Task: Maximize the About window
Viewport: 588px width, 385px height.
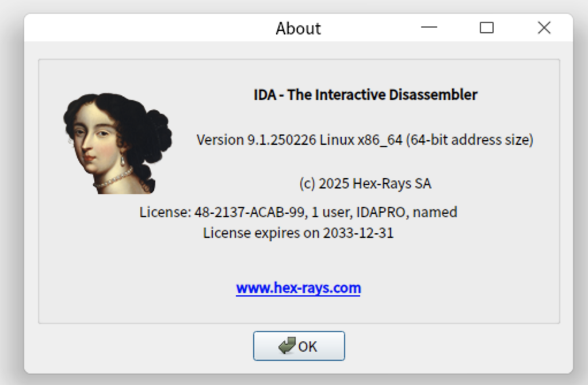Action: click(x=487, y=28)
